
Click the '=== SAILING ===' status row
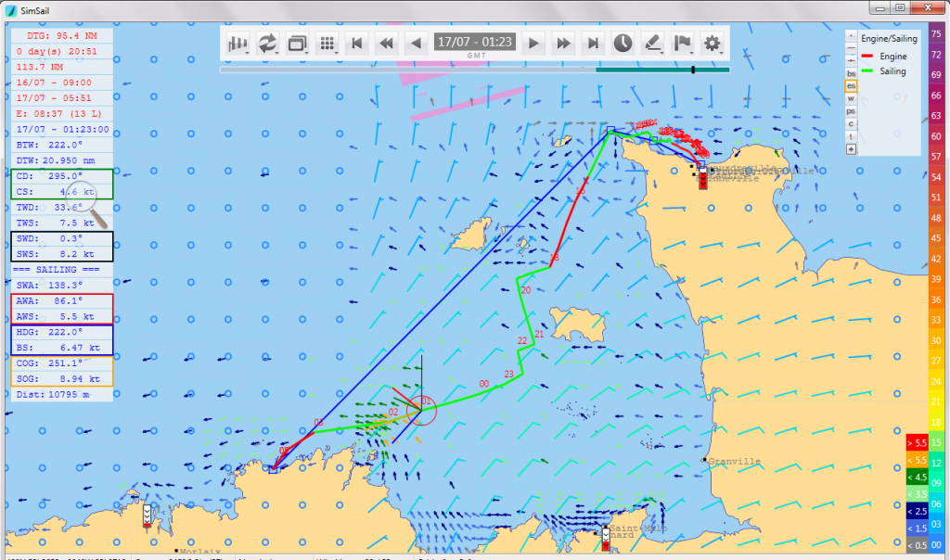click(62, 270)
